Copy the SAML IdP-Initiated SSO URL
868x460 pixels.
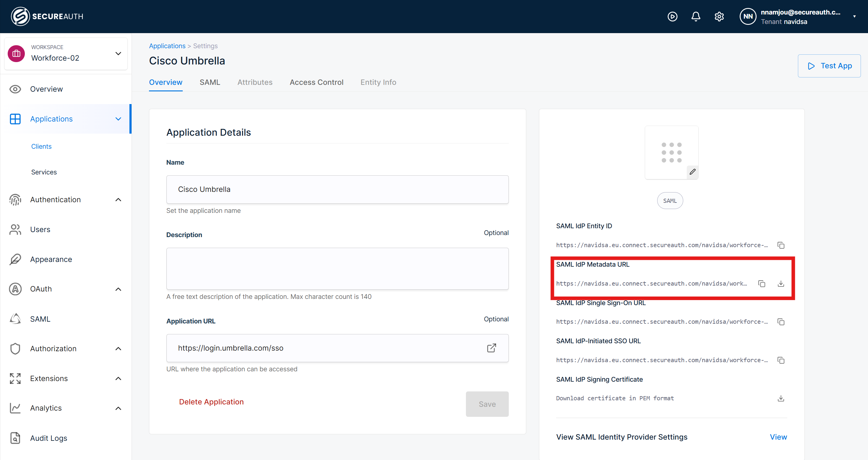pyautogui.click(x=781, y=360)
